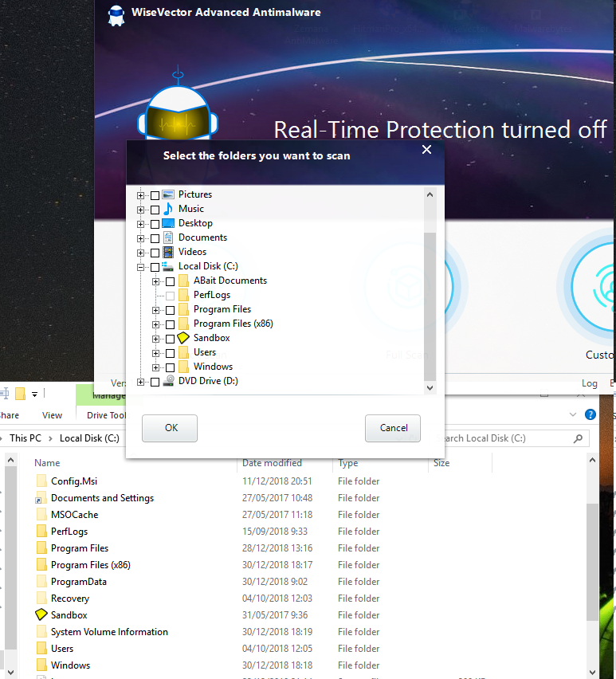The image size is (616, 679).
Task: Click This PC in Explorer breadcrumb
Action: [x=26, y=438]
